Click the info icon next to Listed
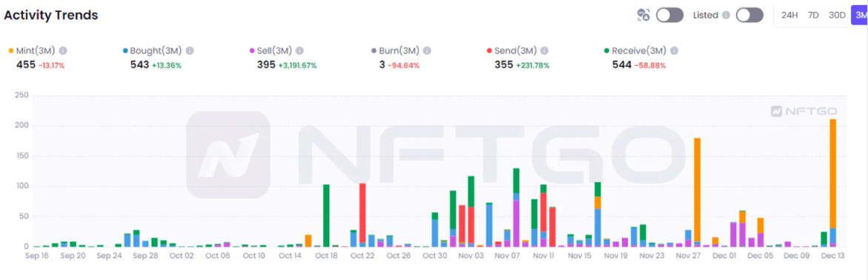The height and width of the screenshot is (280, 868). click(726, 16)
